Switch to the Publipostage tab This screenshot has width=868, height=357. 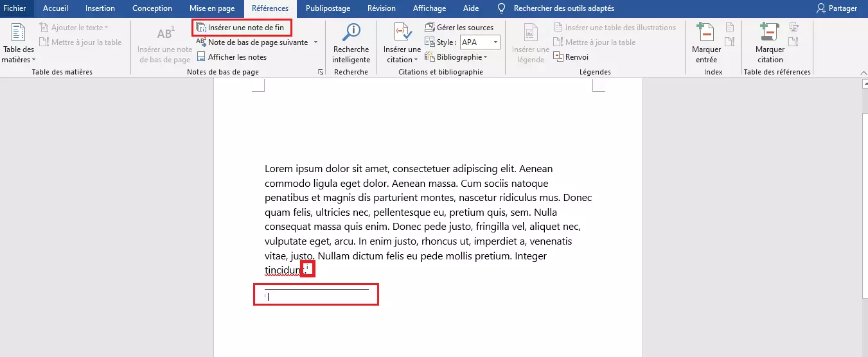click(328, 8)
